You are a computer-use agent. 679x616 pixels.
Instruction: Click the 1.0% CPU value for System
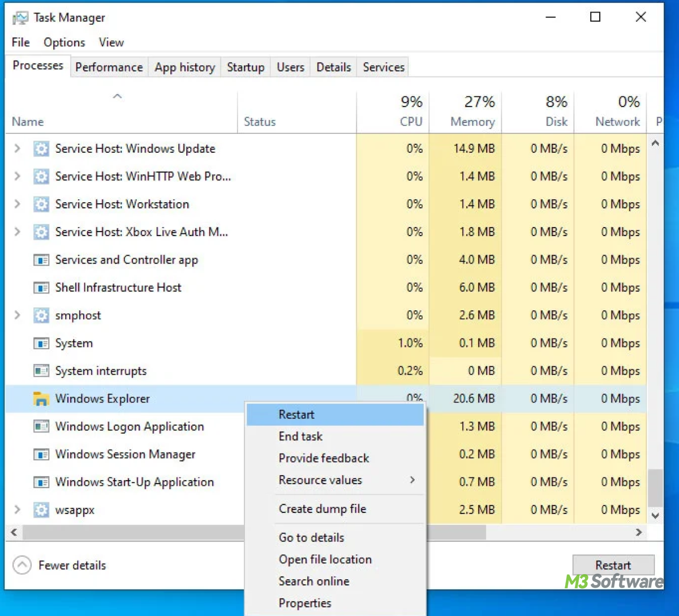[410, 343]
